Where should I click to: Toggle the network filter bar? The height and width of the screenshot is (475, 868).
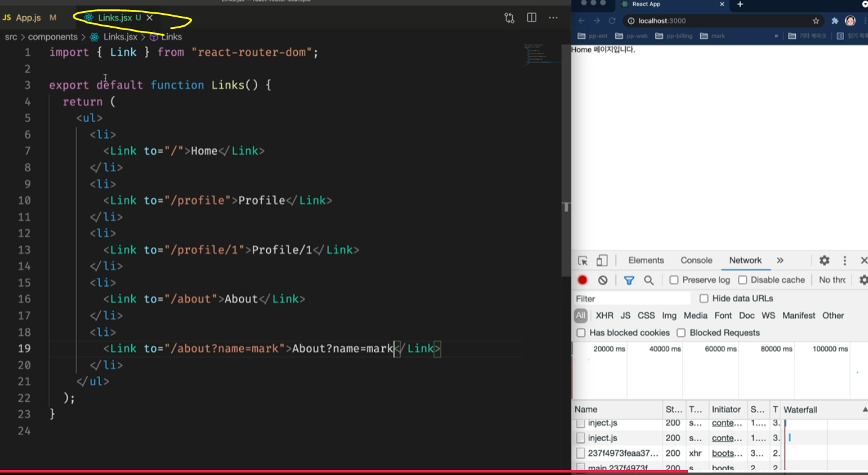click(x=629, y=280)
